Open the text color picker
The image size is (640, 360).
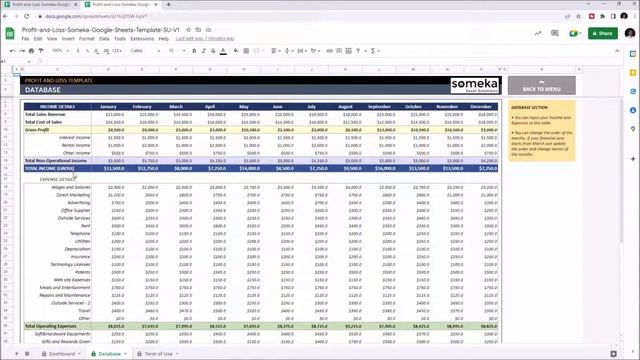[x=223, y=51]
